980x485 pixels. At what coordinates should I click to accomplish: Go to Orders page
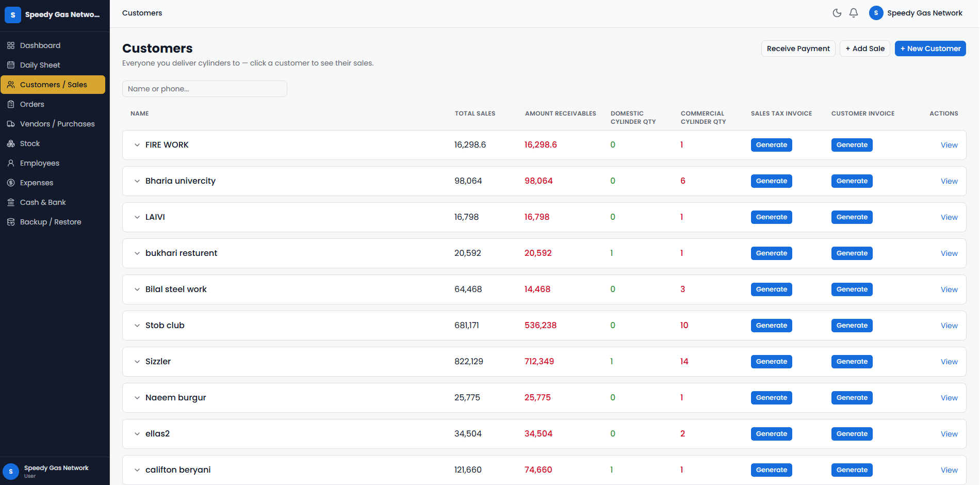(x=53, y=104)
